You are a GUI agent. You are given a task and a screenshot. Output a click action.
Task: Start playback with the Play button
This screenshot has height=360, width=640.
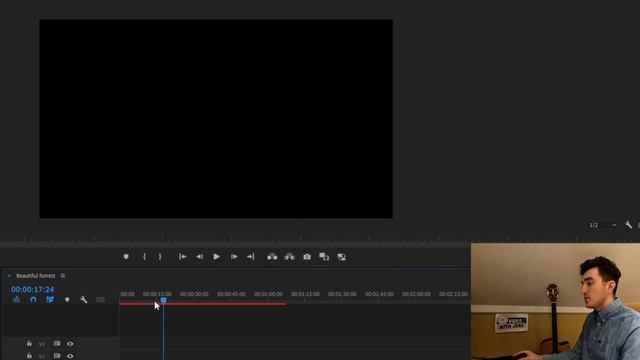click(x=217, y=257)
